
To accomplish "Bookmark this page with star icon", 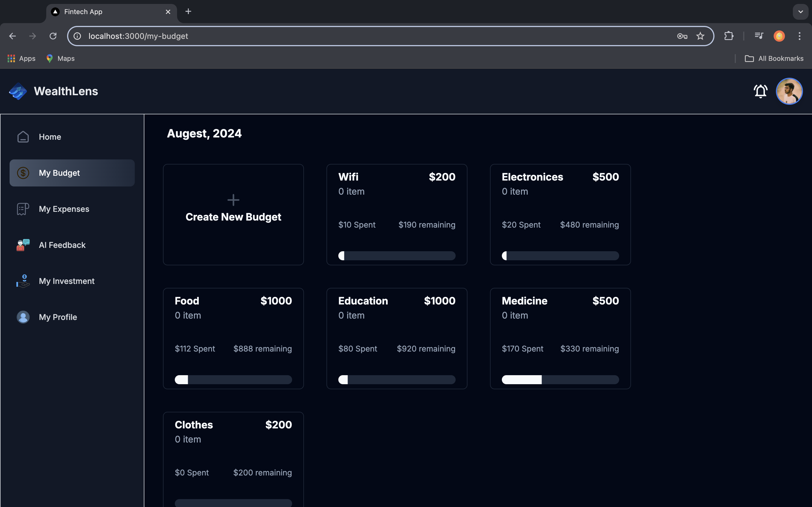I will tap(700, 36).
